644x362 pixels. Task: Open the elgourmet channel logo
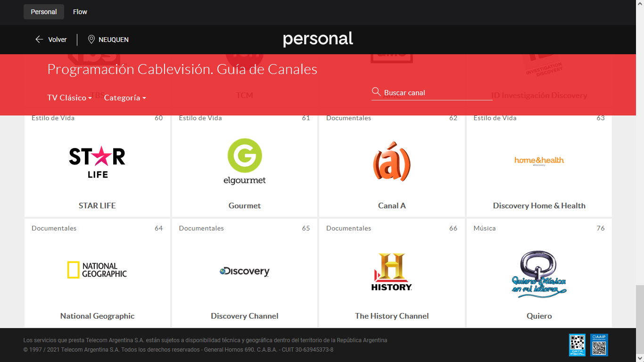(x=245, y=161)
